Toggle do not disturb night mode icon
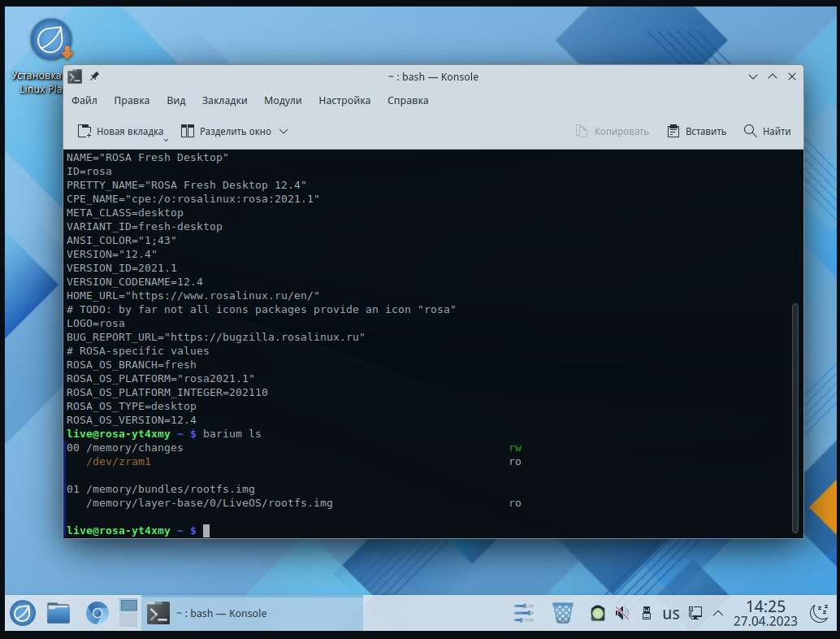The width and height of the screenshot is (840, 639). 819,612
